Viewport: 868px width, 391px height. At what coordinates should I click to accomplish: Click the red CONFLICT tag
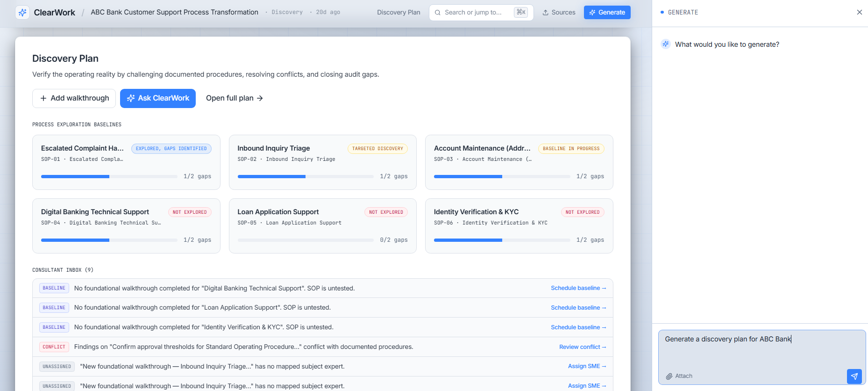tap(54, 347)
